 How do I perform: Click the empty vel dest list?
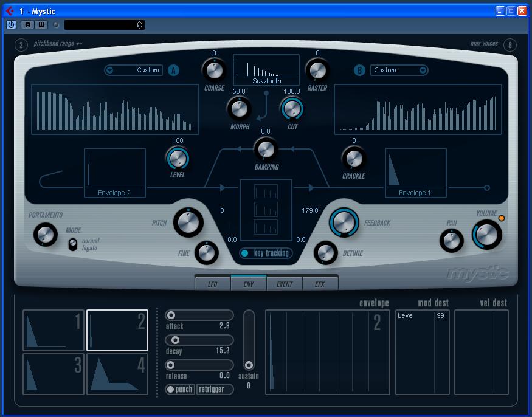coord(482,352)
